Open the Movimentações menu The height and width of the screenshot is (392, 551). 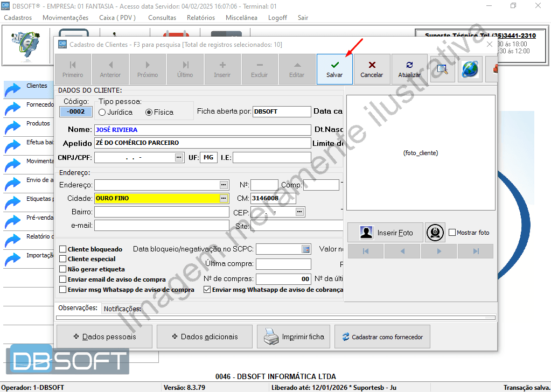point(65,18)
